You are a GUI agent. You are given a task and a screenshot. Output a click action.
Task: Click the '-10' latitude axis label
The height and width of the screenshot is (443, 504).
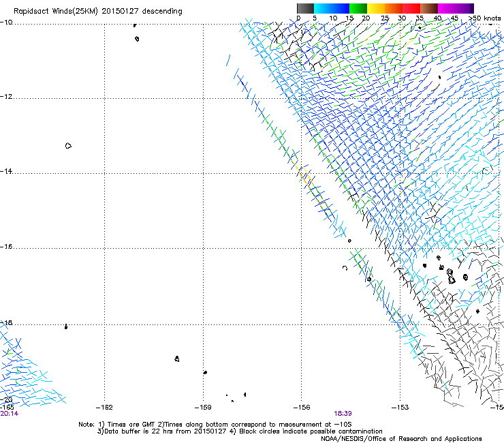6,22
